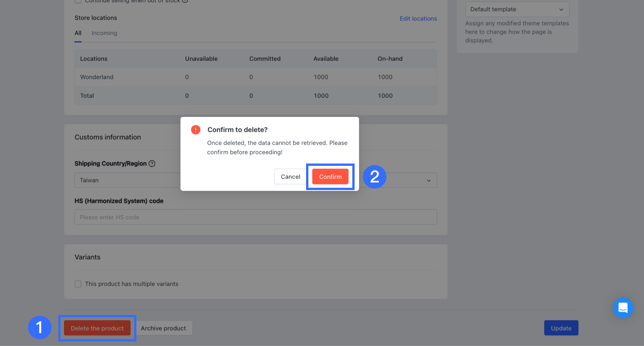Select the All locations tab
The image size is (644, 346).
pos(78,33)
